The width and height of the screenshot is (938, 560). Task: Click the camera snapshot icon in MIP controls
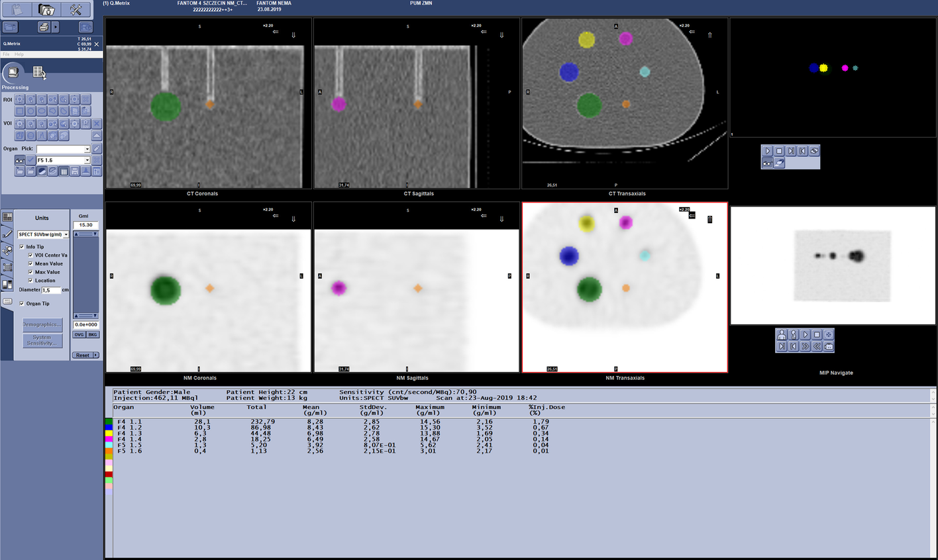click(829, 346)
